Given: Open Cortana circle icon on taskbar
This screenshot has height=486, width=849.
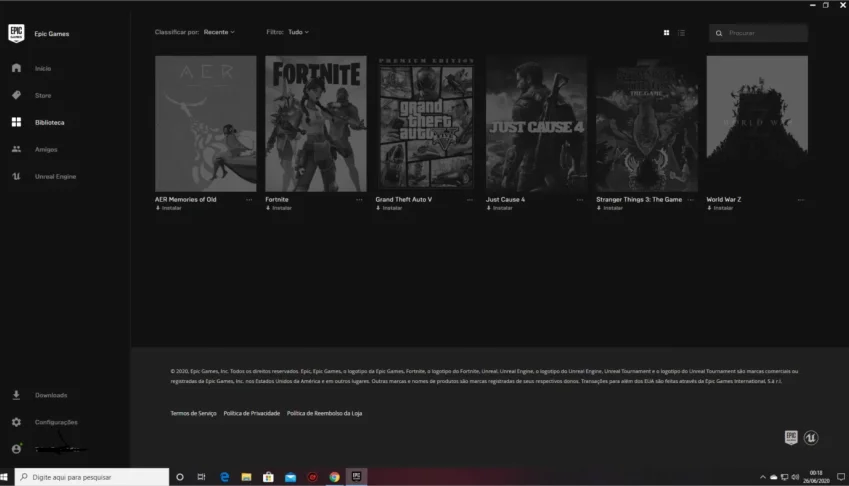Looking at the screenshot, I should (180, 477).
